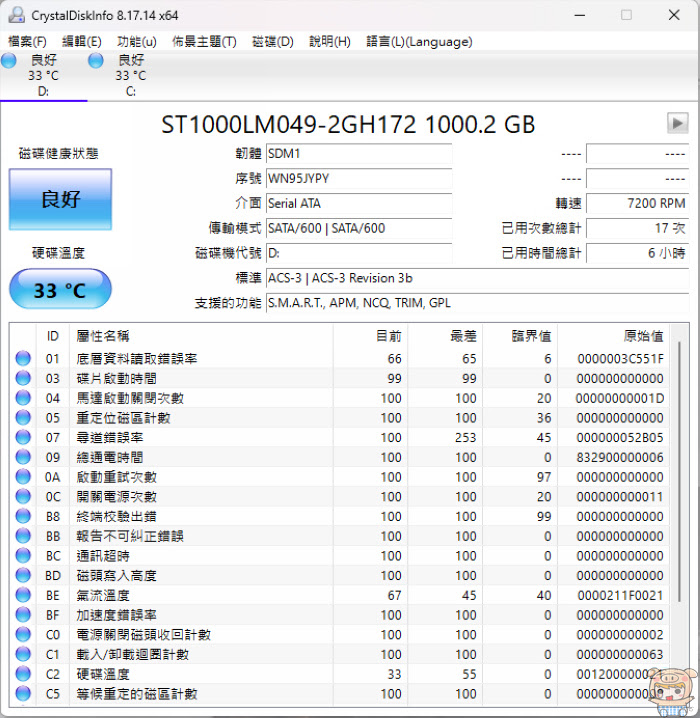Open the 語言(L)(Language) menu
The height and width of the screenshot is (718, 700).
coord(419,42)
